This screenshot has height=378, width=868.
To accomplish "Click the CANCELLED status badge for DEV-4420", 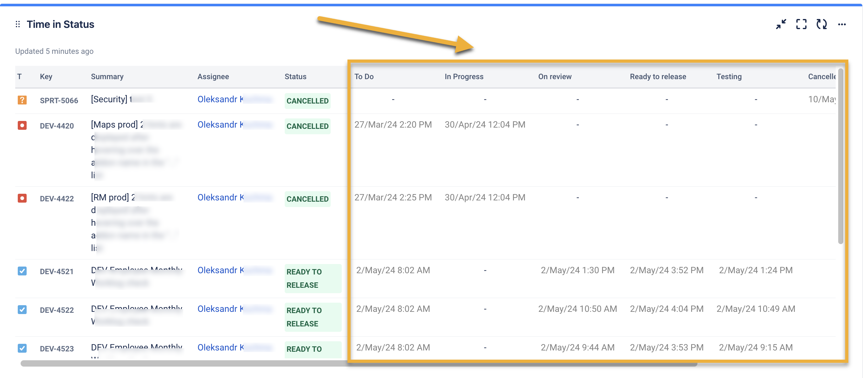I will [x=307, y=126].
